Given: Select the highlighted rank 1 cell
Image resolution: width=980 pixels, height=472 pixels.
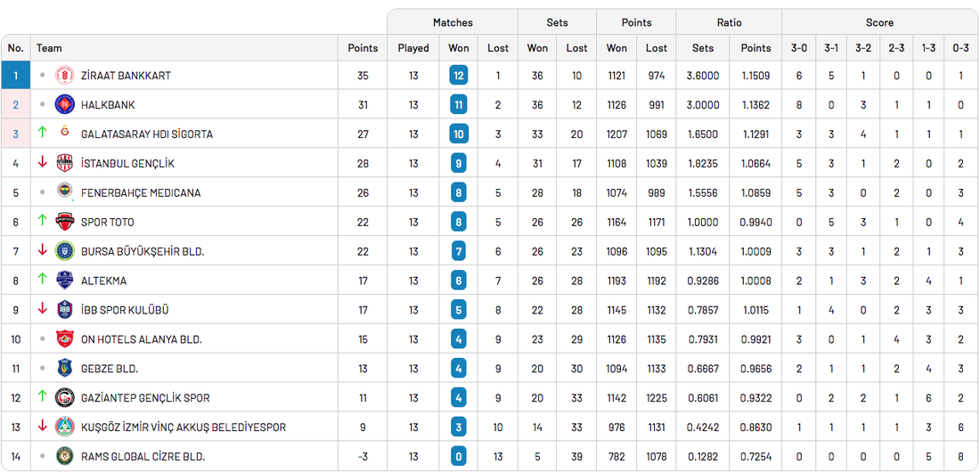Looking at the screenshot, I should point(16,76).
